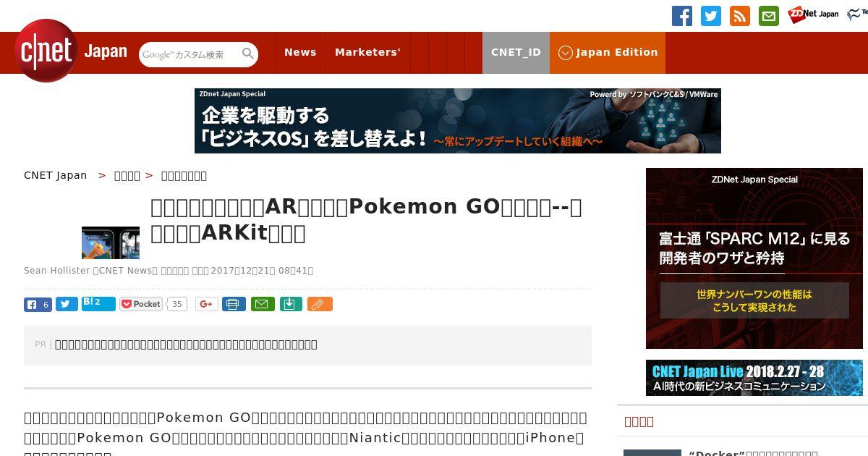868x456 pixels.
Task: Open the CNET Japan Live 2018 banner
Action: [754, 378]
